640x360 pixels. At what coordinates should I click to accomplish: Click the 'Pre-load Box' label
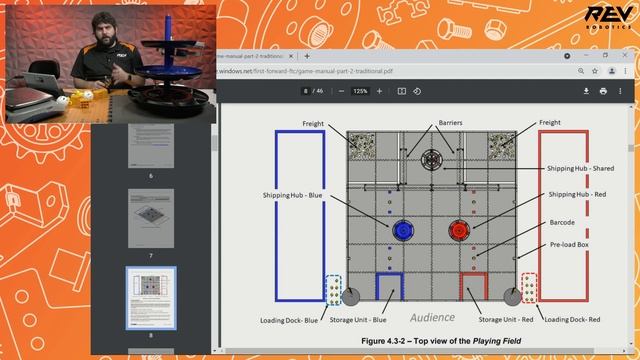(x=569, y=244)
